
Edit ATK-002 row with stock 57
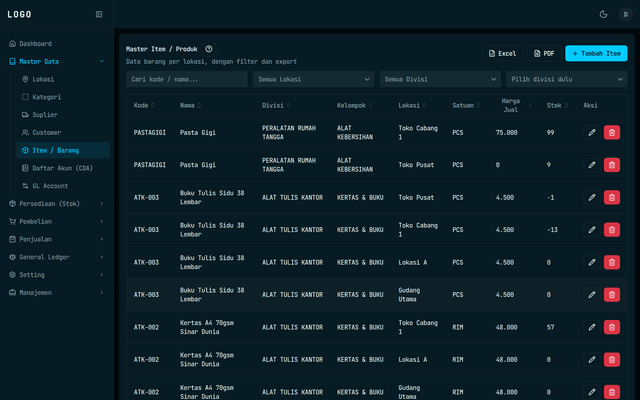(592, 327)
